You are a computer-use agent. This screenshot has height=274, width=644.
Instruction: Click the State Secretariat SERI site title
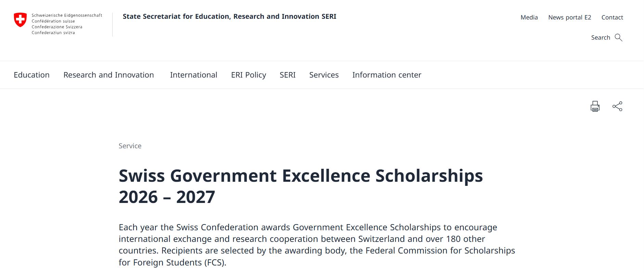pos(229,16)
